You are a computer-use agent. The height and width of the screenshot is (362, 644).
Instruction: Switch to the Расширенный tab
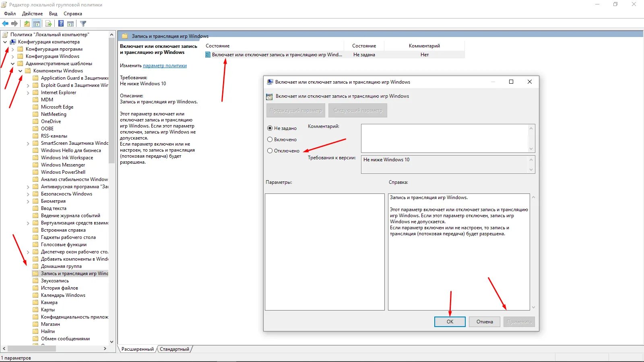[x=137, y=349]
